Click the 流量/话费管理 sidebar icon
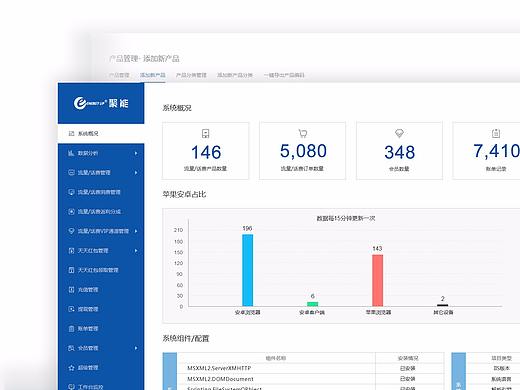 [x=71, y=172]
